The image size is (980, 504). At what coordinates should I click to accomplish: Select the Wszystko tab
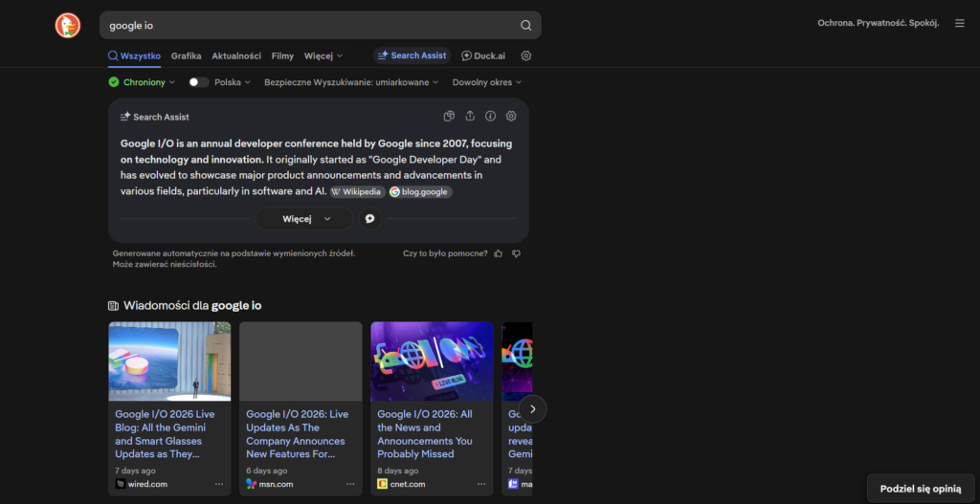click(134, 55)
